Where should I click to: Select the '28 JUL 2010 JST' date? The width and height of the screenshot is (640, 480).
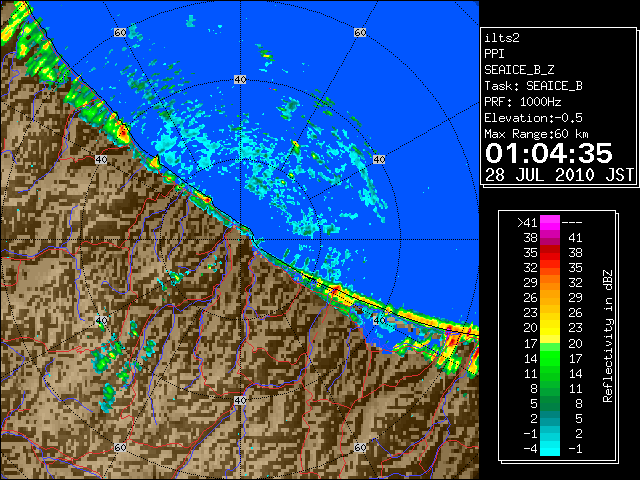click(x=559, y=175)
